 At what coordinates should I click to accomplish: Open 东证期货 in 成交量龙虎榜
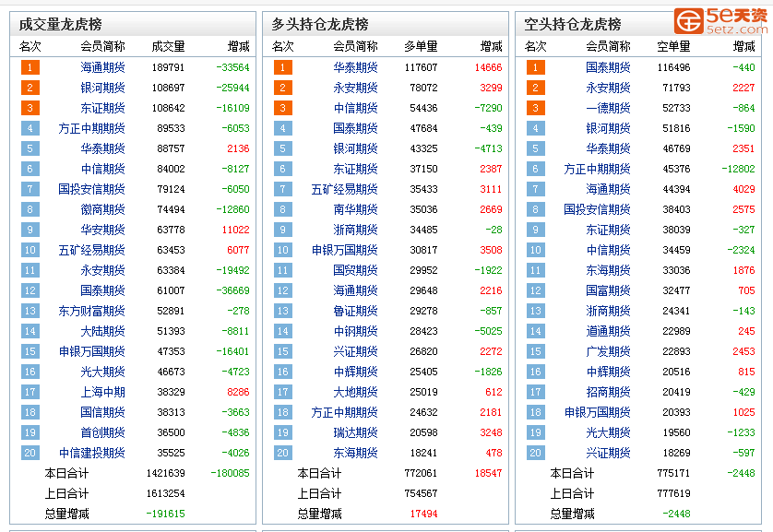pyautogui.click(x=102, y=108)
